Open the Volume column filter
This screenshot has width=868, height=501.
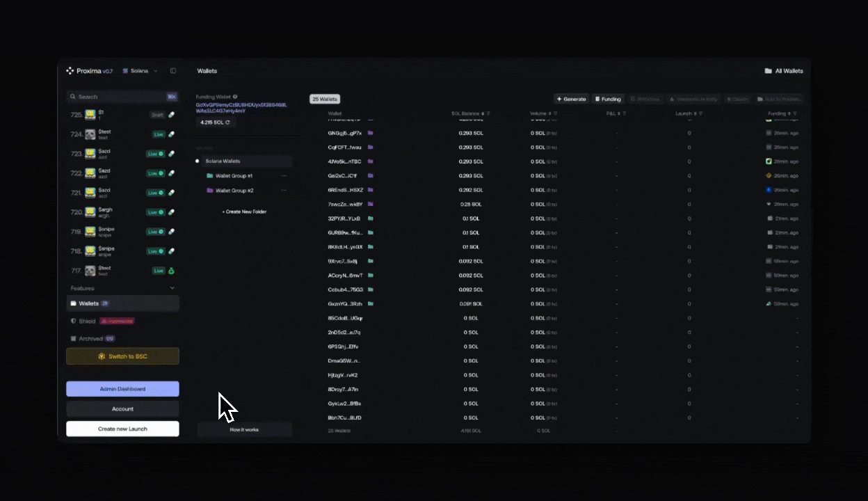point(556,113)
